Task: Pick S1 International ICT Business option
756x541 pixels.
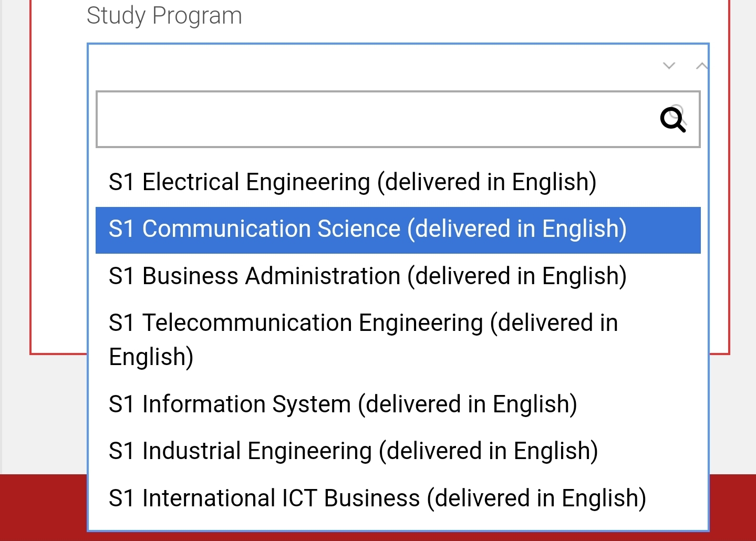Action: pyautogui.click(x=377, y=498)
